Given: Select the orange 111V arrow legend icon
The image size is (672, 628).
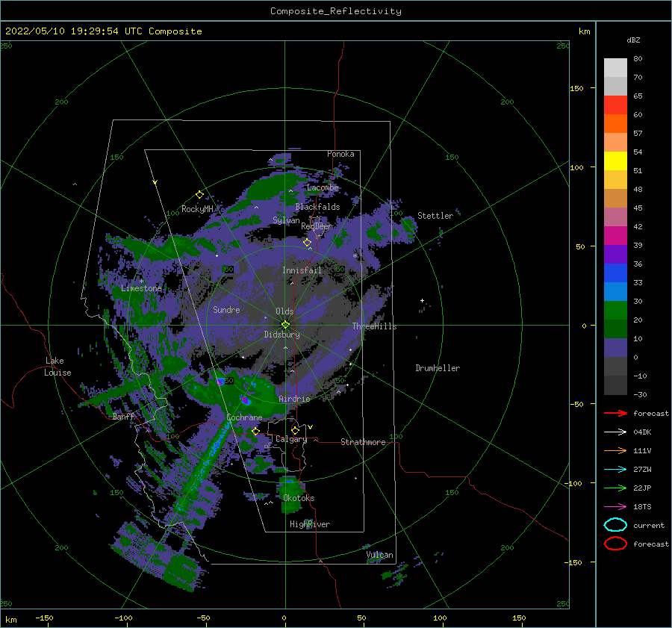Looking at the screenshot, I should coord(615,450).
